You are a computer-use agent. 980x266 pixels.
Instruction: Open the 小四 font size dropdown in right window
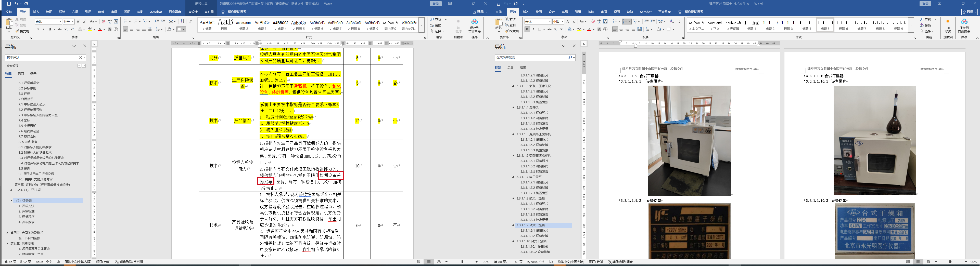[x=562, y=22]
